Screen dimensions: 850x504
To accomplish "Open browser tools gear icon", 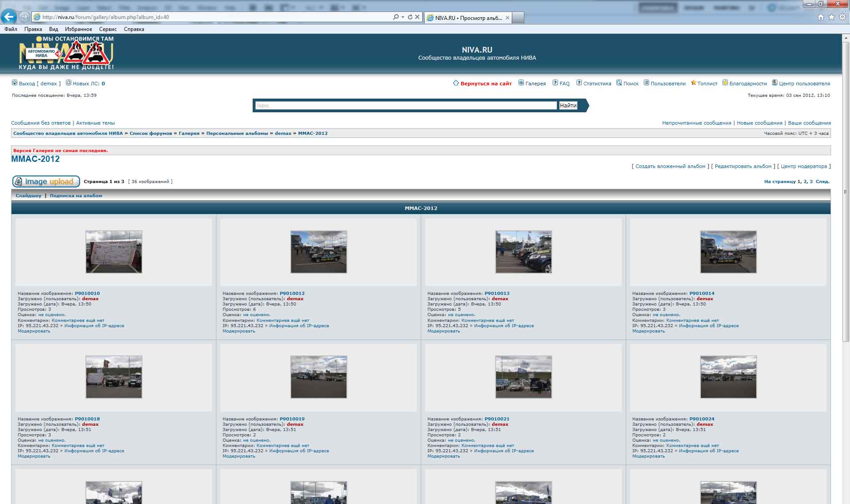I will pyautogui.click(x=842, y=17).
